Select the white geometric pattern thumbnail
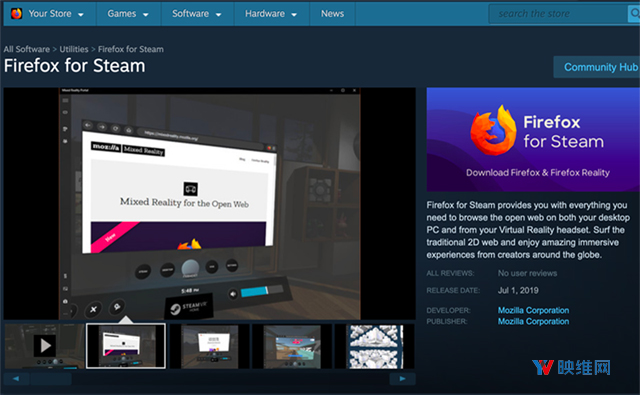This screenshot has width=640, height=395. coord(374,346)
